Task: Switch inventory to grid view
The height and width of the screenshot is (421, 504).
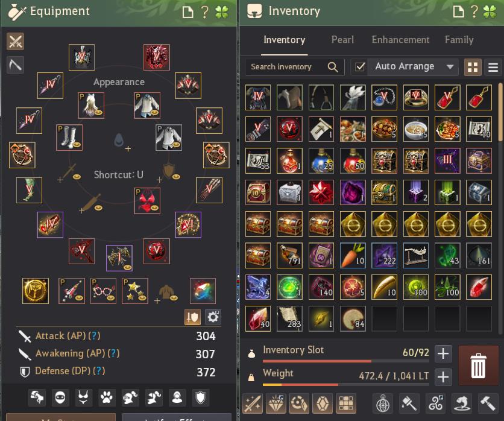Action: point(473,67)
